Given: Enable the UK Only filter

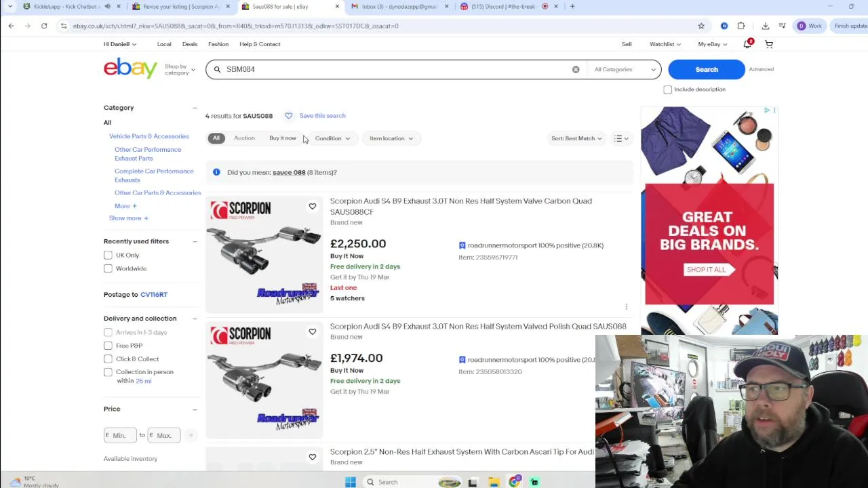Looking at the screenshot, I should click(108, 256).
